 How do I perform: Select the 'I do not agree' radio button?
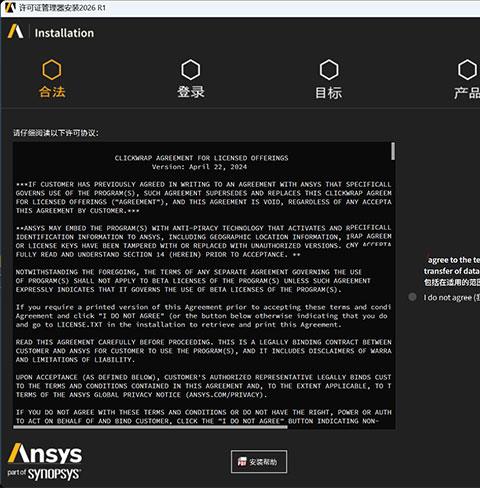tap(412, 297)
